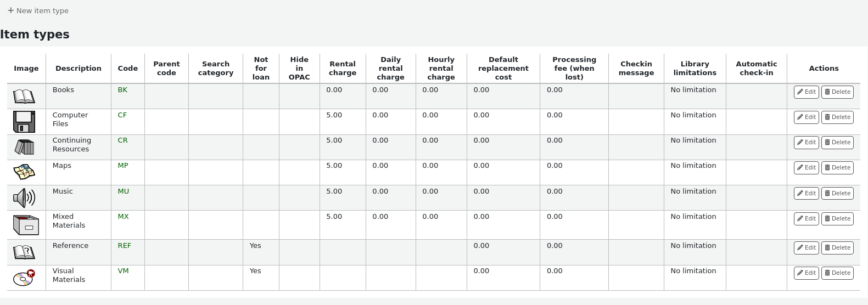Click the Computer Files floppy disk icon

(24, 121)
